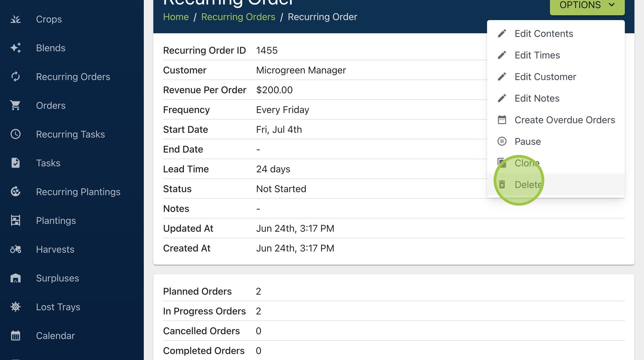Click customer name Microgreen Manager
Image resolution: width=644 pixels, height=360 pixels.
tap(301, 70)
